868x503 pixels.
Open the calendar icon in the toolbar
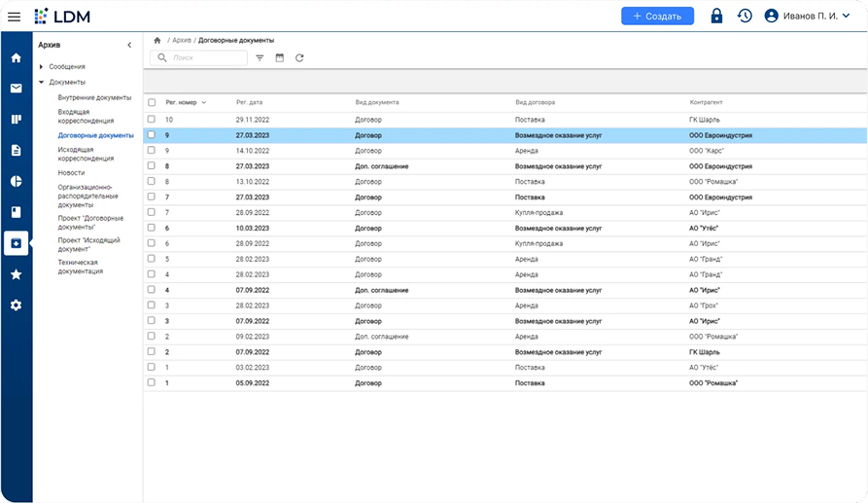280,58
